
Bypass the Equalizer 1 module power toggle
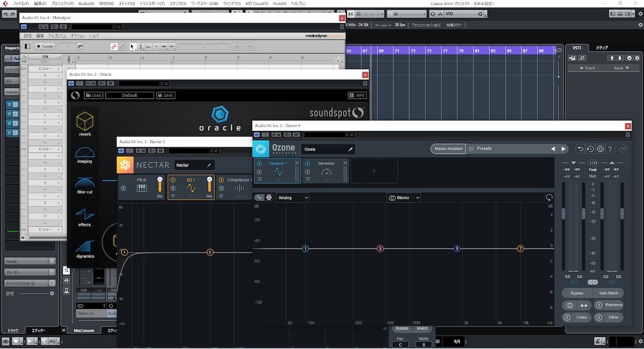pyautogui.click(x=259, y=163)
